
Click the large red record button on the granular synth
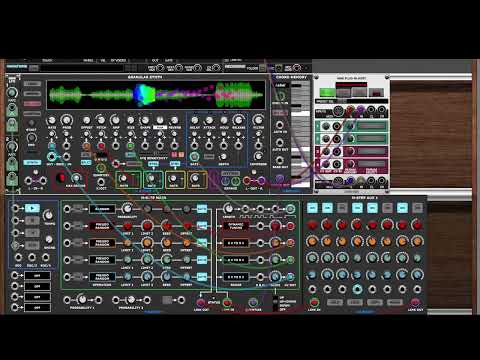[x=61, y=178]
